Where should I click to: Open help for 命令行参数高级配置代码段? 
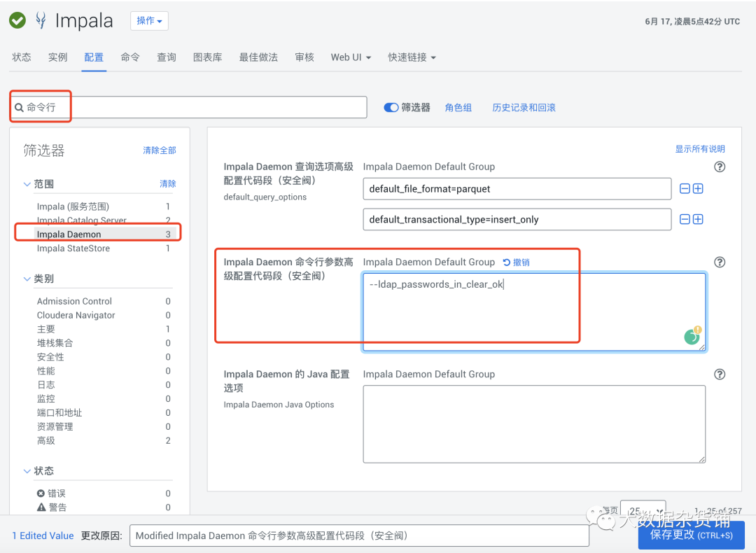tap(720, 262)
